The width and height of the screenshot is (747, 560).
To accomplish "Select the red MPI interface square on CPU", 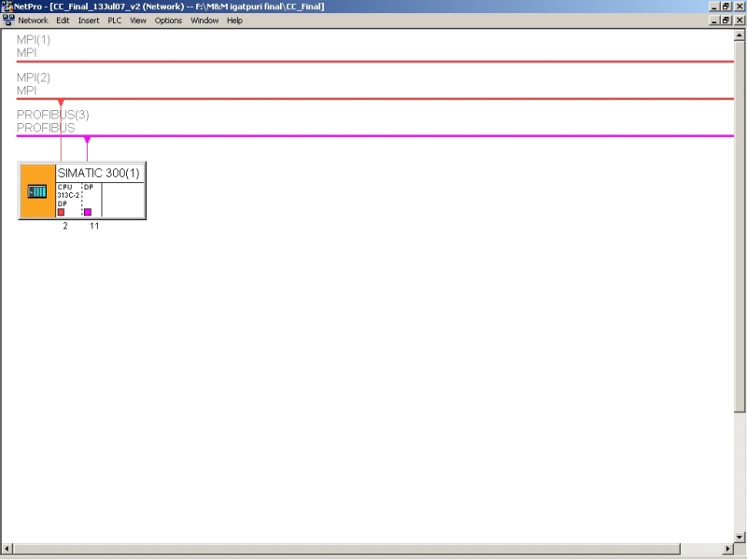I will 61,212.
